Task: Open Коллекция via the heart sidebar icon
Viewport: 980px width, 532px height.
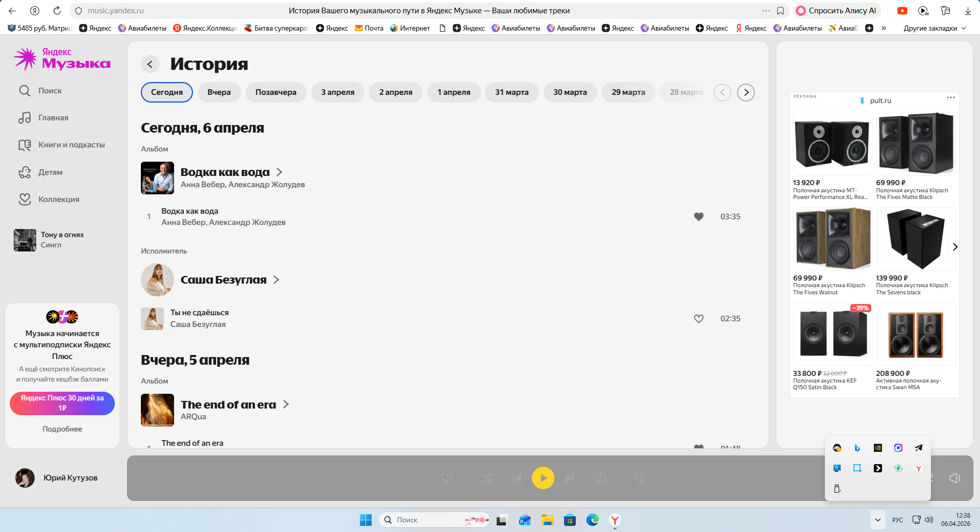Action: coord(24,199)
